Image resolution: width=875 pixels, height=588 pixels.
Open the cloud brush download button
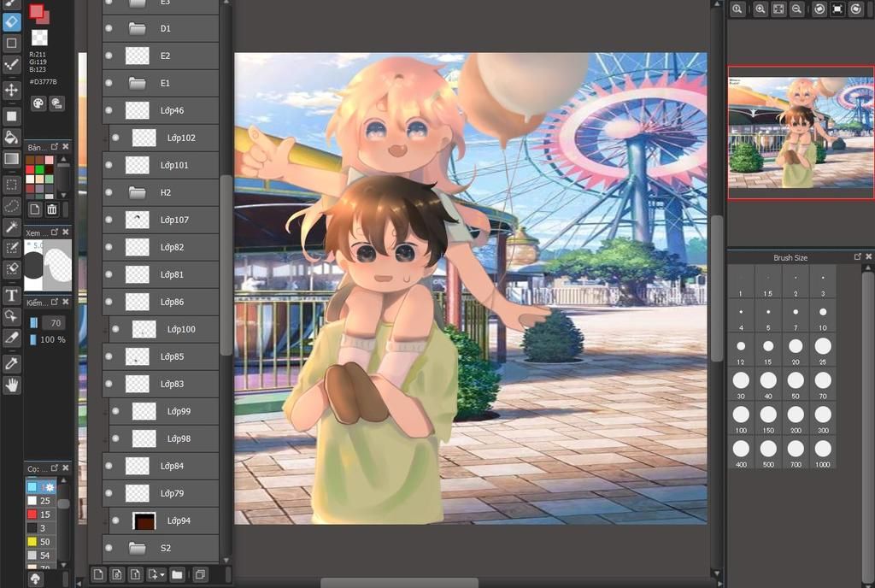35,579
